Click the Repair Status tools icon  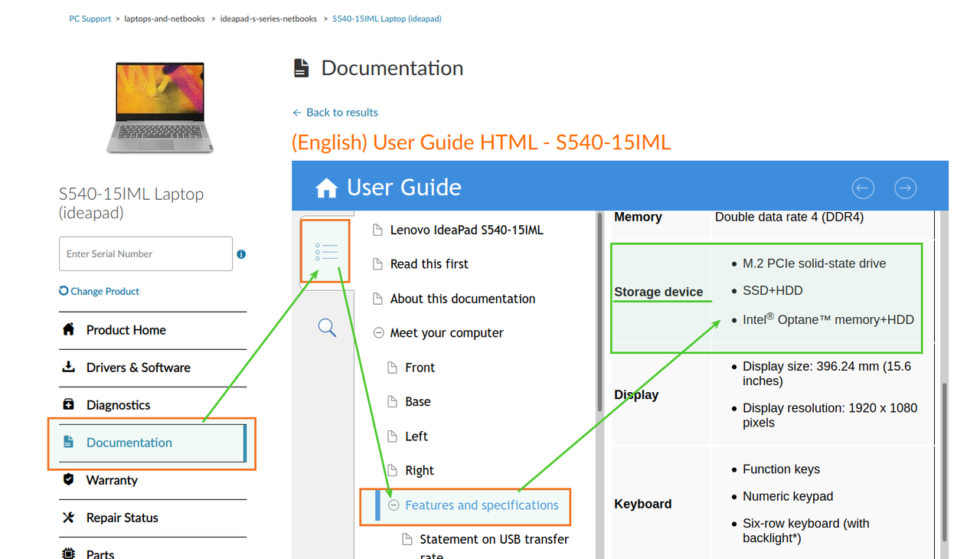coord(69,517)
